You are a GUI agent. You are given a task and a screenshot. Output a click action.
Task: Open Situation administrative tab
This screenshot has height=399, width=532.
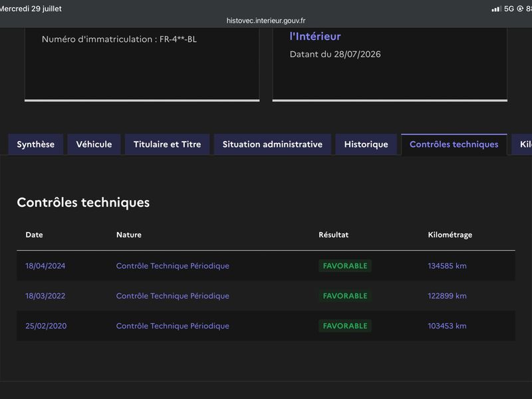[x=273, y=144]
